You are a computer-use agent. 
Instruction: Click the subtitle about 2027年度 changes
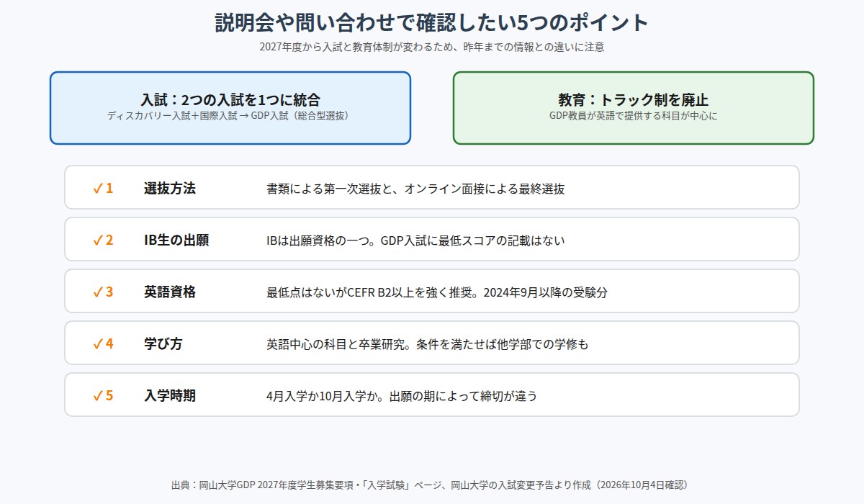[x=432, y=48]
